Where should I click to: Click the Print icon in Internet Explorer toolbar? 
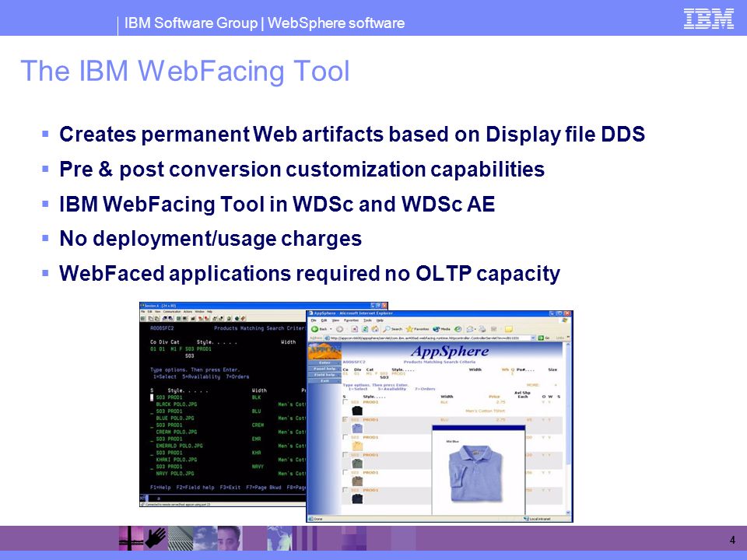[x=482, y=329]
